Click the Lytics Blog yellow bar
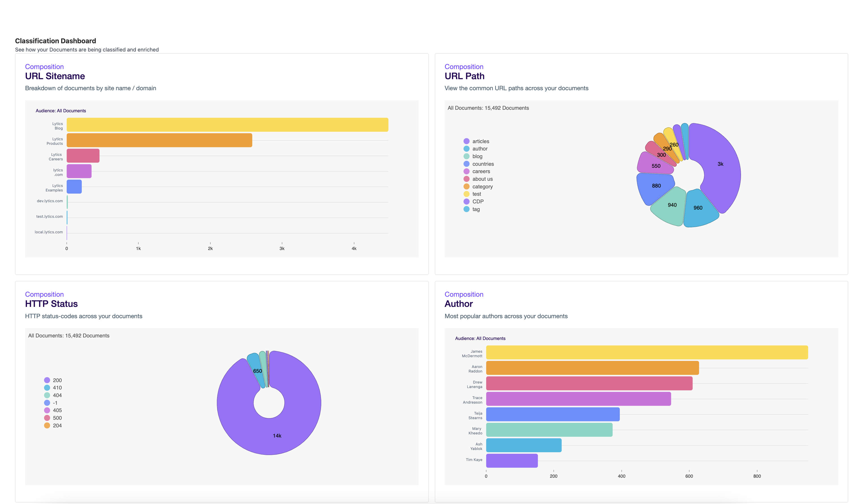861x504 pixels. pos(227,125)
